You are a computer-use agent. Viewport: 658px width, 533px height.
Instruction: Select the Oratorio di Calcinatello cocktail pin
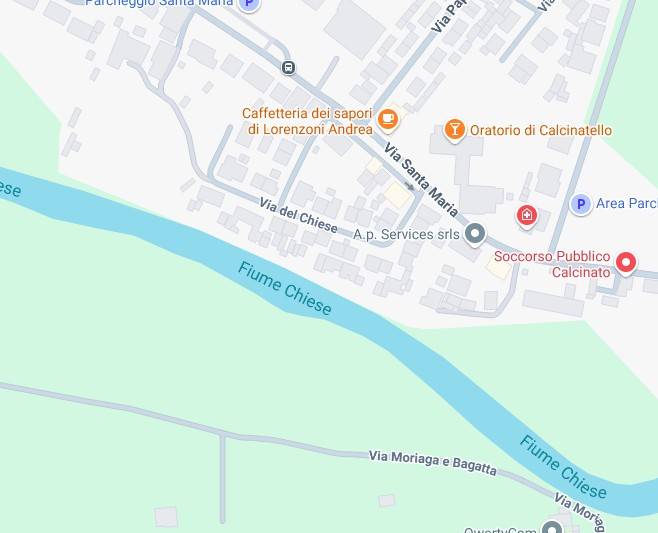(454, 130)
